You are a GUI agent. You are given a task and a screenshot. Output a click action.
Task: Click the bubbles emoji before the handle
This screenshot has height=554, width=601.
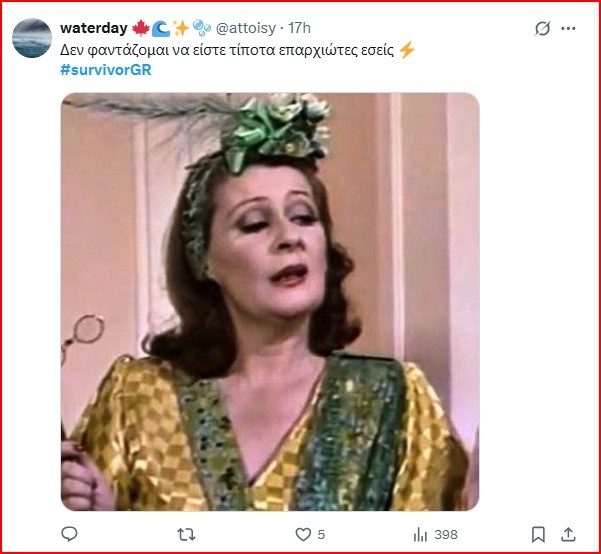201,28
